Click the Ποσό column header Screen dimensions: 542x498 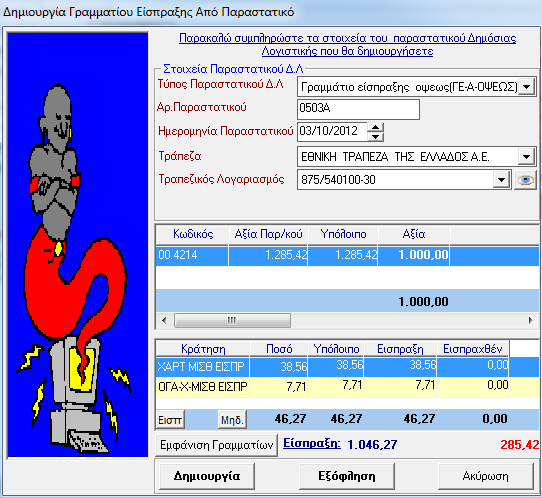click(279, 349)
